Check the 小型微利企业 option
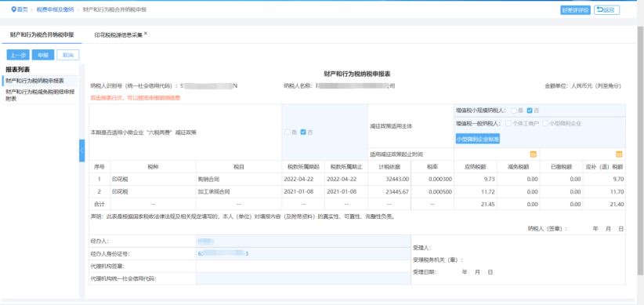 coord(545,123)
